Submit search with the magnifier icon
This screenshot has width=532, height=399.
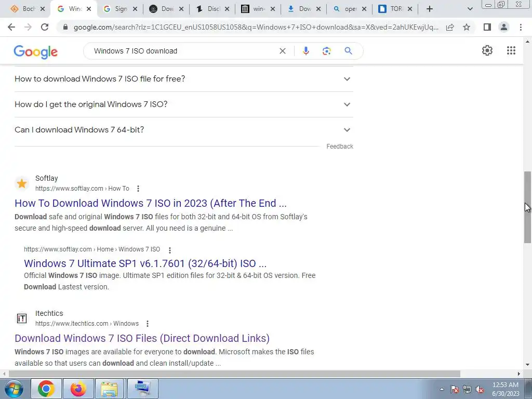click(x=348, y=51)
